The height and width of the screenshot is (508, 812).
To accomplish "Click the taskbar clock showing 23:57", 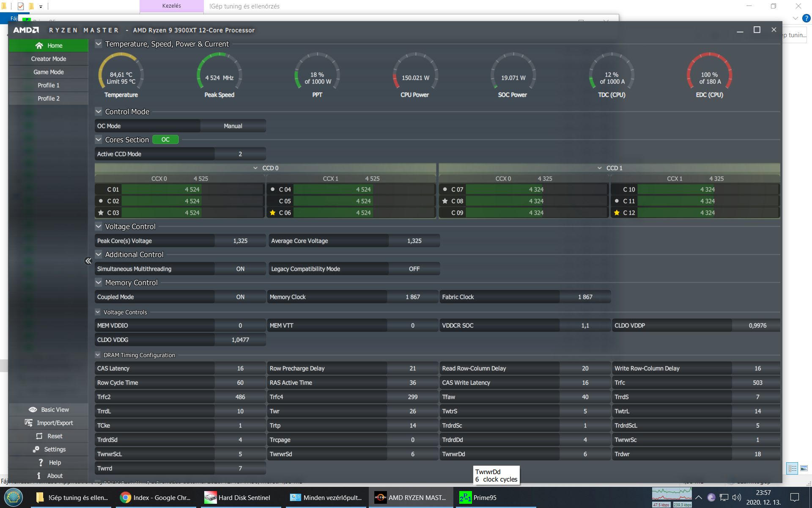I will (763, 497).
